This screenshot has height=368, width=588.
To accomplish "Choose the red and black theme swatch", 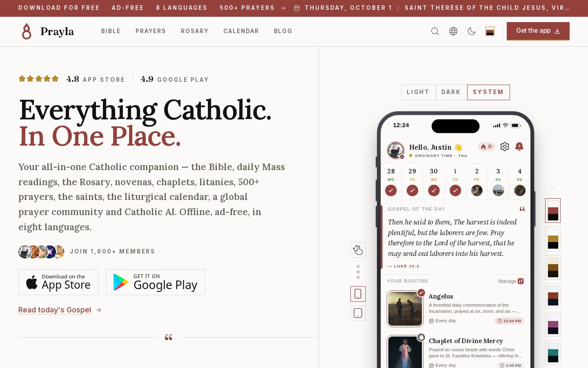I will click(553, 211).
